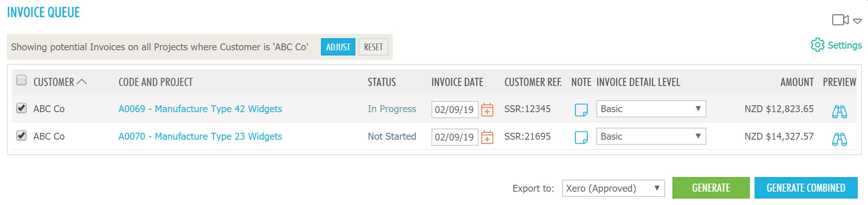Screen dimensions: 868x205
Task: Open calendar picker for A0069 invoice date
Action: tap(487, 110)
